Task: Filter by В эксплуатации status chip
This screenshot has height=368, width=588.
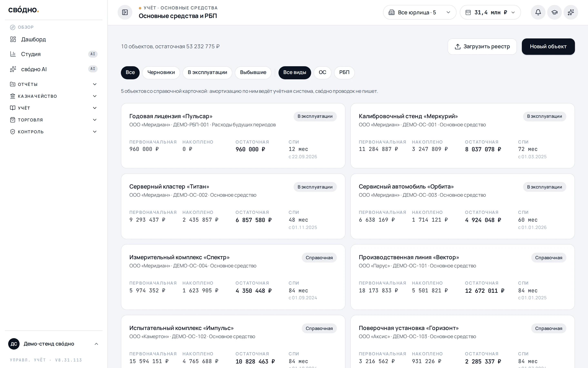Action: (x=207, y=73)
